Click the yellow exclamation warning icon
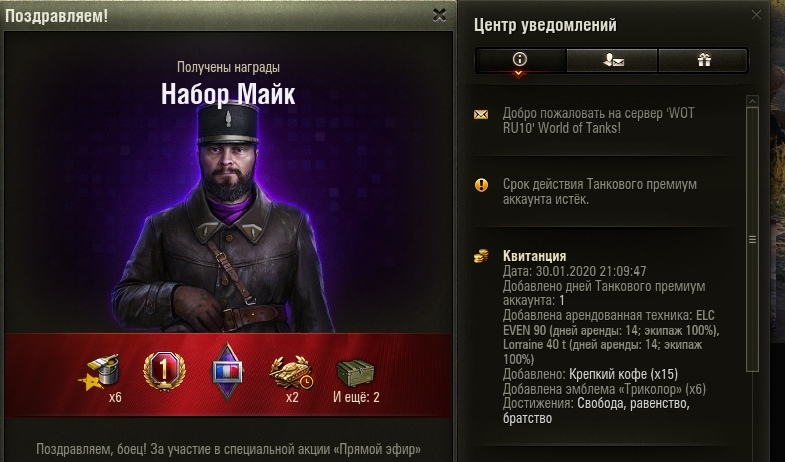Image resolution: width=785 pixels, height=462 pixels. click(481, 185)
